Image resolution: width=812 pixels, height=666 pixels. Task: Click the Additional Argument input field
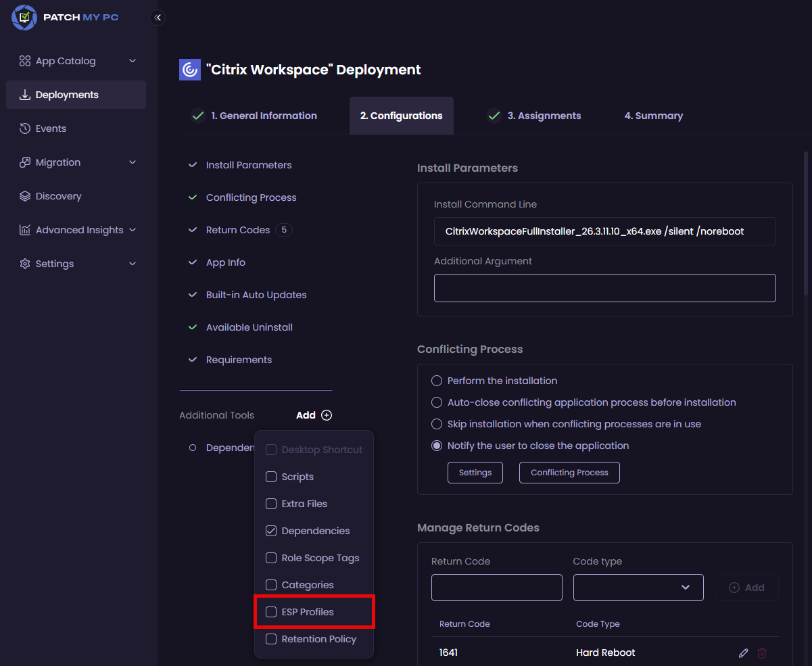coord(604,288)
